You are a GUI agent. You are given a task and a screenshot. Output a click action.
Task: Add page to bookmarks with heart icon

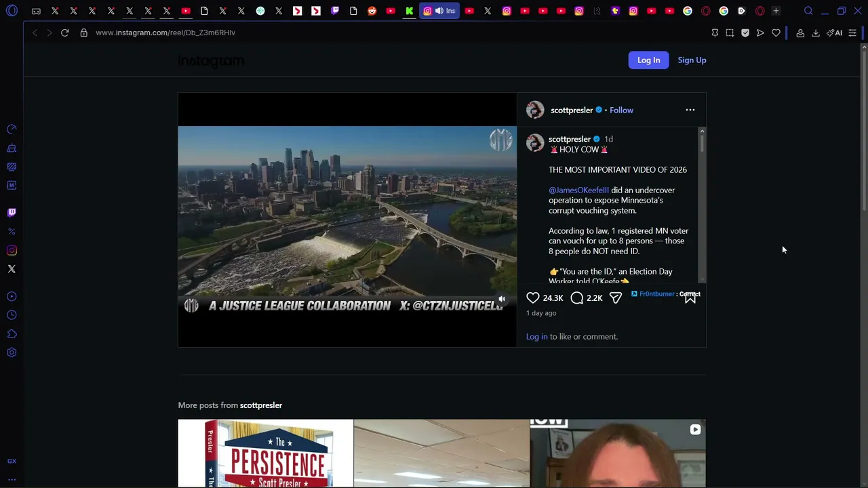pos(776,33)
